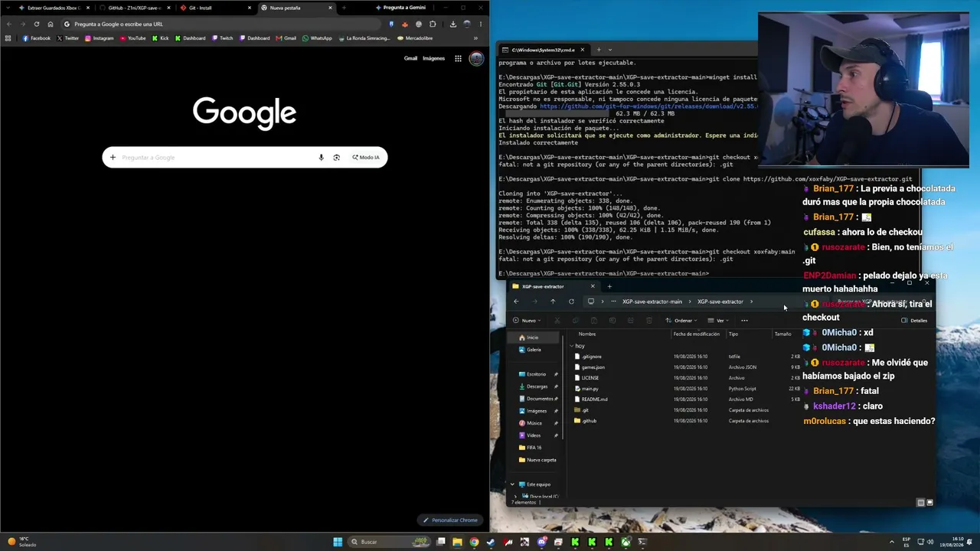Open the cmd new-tab dropdown arrow
The height and width of the screenshot is (551, 980).
(x=610, y=50)
